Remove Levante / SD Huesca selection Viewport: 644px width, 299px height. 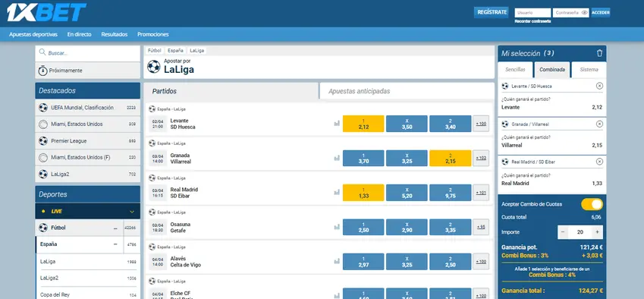click(x=599, y=86)
